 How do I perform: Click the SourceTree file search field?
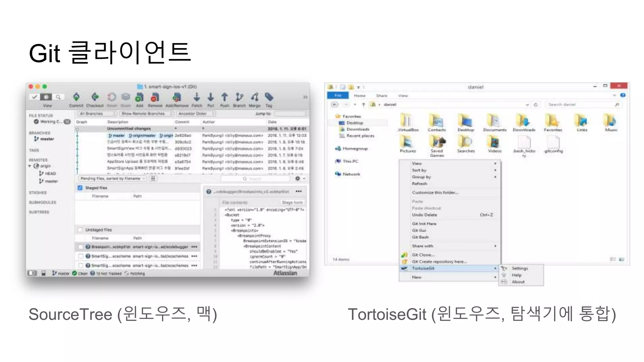click(x=255, y=178)
